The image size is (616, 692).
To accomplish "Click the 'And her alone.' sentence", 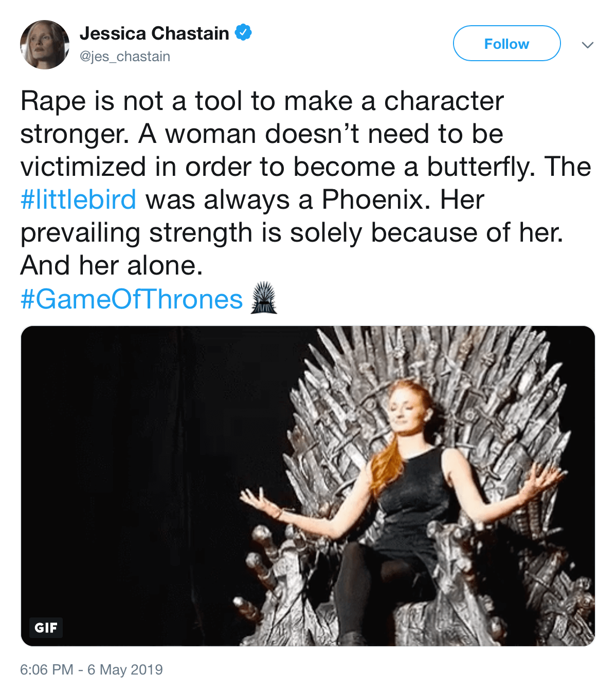I will click(112, 266).
